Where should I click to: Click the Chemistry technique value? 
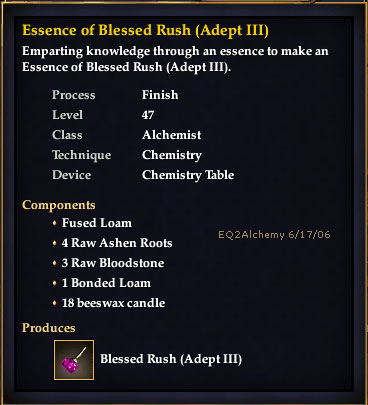click(x=172, y=155)
